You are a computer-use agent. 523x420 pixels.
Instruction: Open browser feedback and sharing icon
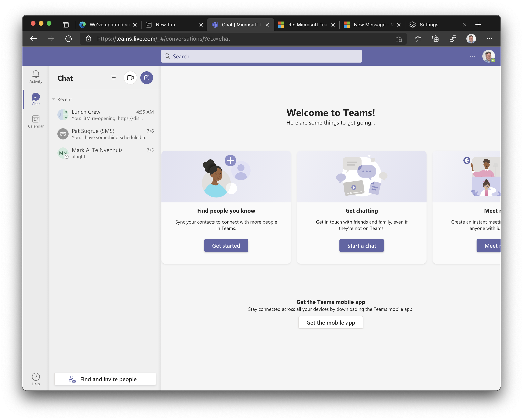(453, 39)
